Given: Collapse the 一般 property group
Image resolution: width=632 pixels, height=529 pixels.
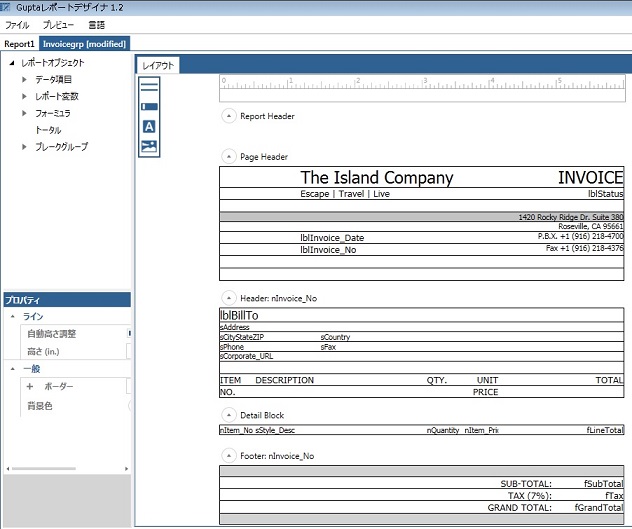Looking at the screenshot, I should point(13,369).
